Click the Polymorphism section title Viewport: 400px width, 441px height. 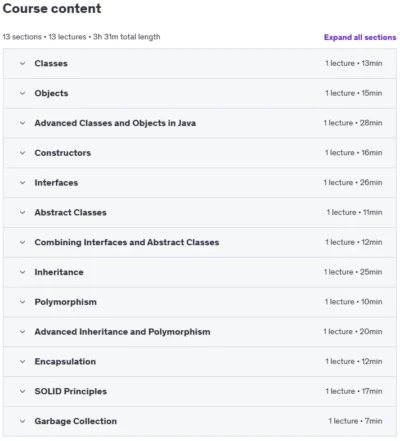[x=66, y=302]
